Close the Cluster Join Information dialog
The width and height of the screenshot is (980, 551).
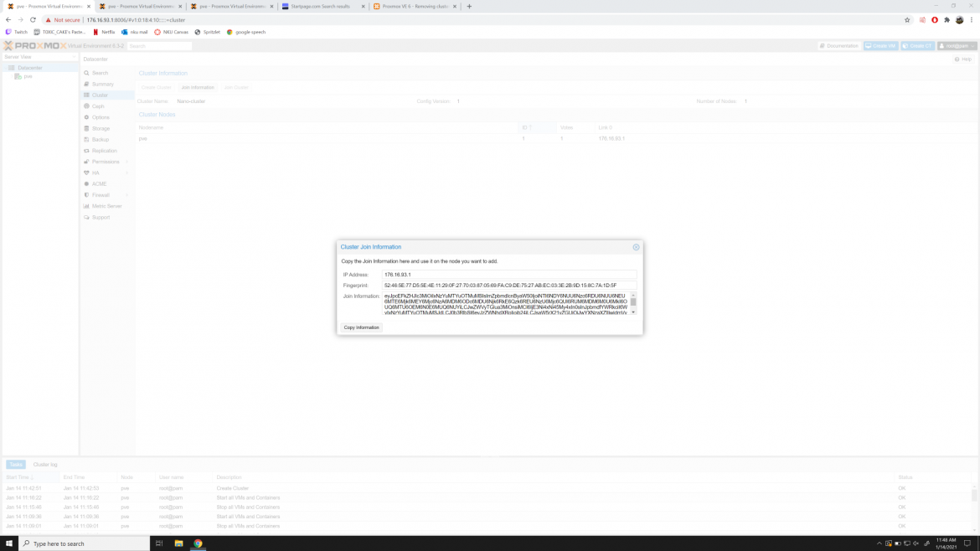click(636, 247)
